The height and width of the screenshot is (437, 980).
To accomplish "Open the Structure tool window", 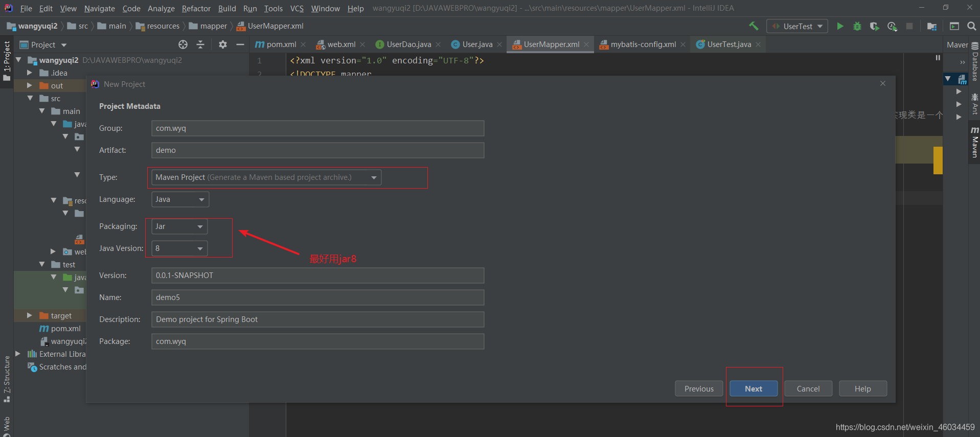I will [x=7, y=379].
